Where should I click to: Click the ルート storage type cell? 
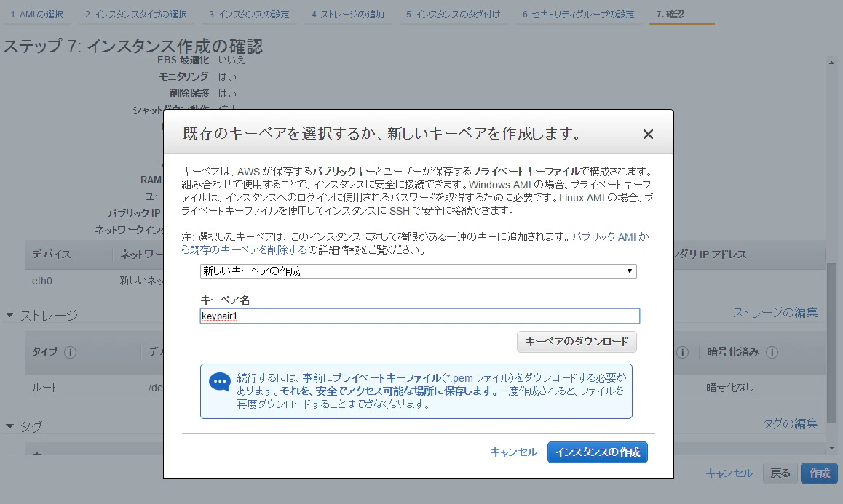[x=44, y=388]
